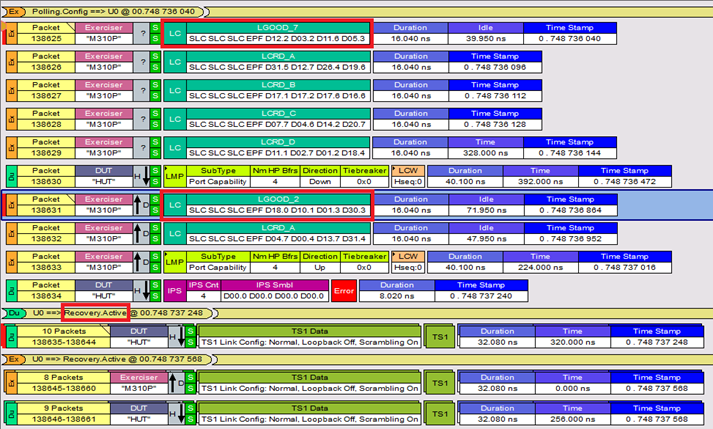713x429 pixels.
Task: Select the Ex side icon of packet 138627
Action: pyautogui.click(x=11, y=91)
